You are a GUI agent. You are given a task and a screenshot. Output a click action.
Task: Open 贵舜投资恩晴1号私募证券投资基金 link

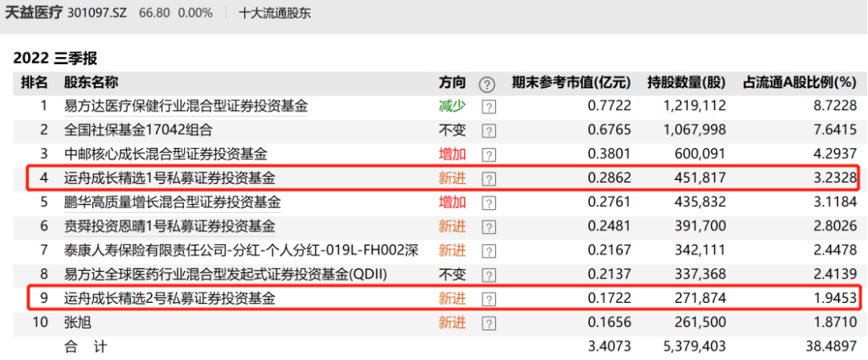tap(170, 226)
